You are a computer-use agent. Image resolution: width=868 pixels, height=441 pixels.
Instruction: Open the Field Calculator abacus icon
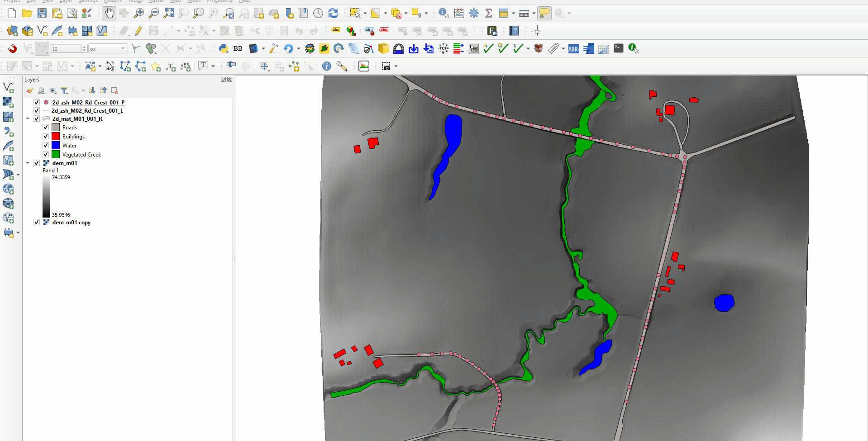coord(459,13)
